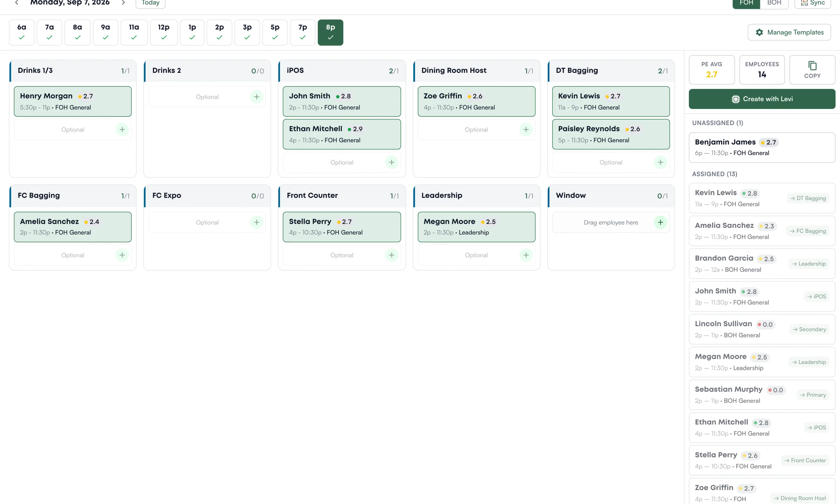Click Paisley Reynolds card in DT Bagging

[x=611, y=134]
